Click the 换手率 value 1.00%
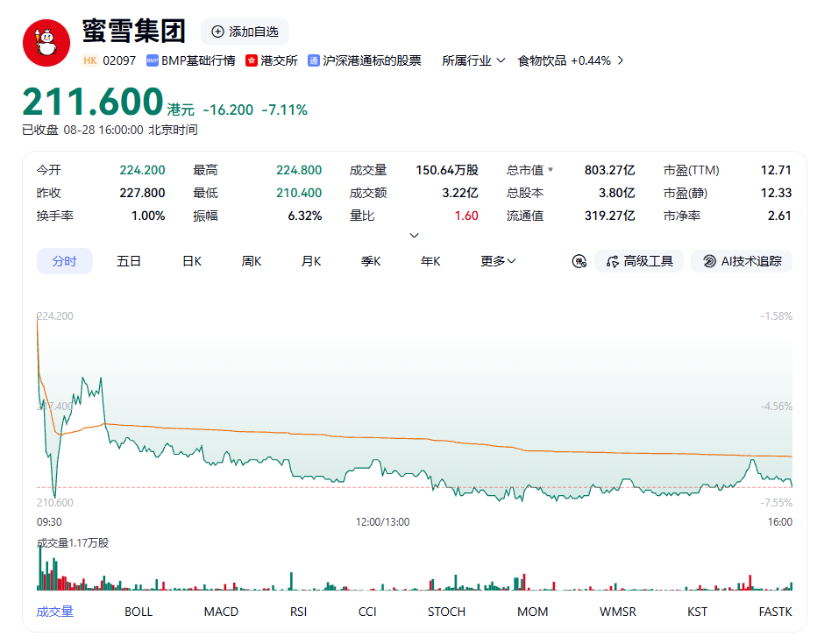This screenshot has width=817, height=644. tap(148, 216)
